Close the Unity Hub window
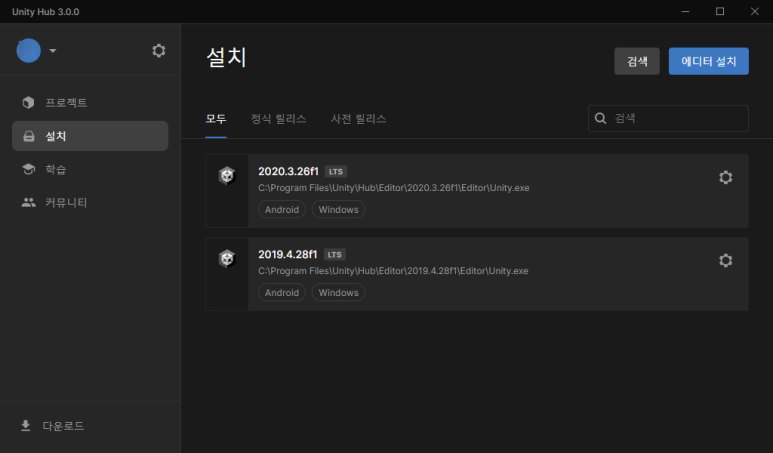The image size is (773, 453). pos(755,11)
